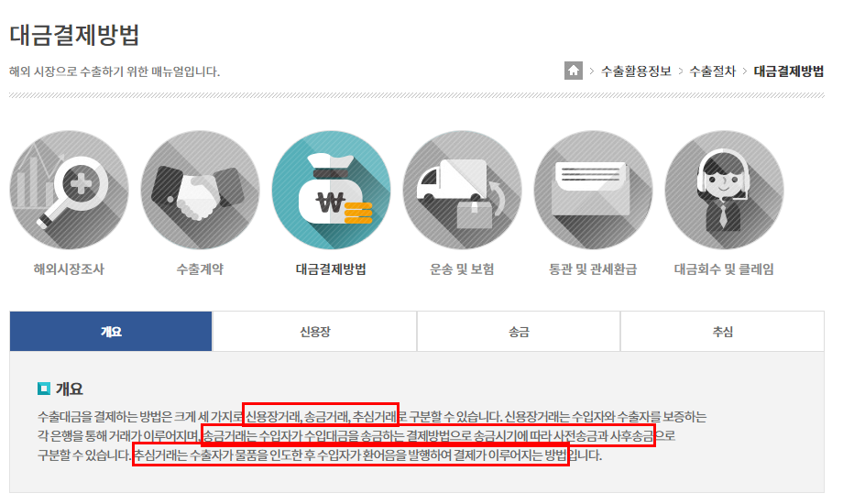The width and height of the screenshot is (843, 504).
Task: Open the 해외시장조사 magnifier circle icon
Action: (70, 190)
